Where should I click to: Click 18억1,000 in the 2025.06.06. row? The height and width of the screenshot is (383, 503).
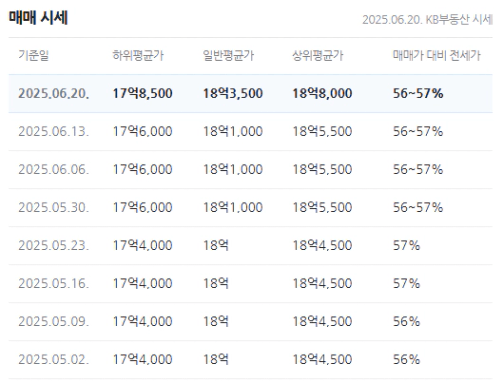click(233, 169)
